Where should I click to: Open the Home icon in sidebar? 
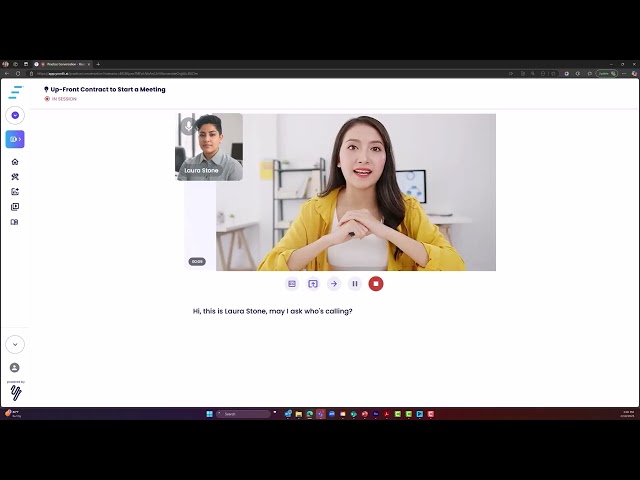coord(15,162)
